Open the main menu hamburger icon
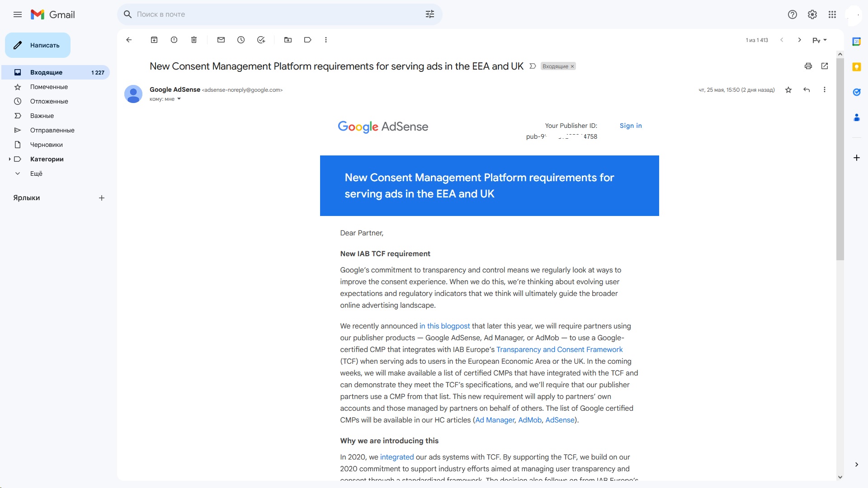The image size is (868, 488). pyautogui.click(x=18, y=14)
